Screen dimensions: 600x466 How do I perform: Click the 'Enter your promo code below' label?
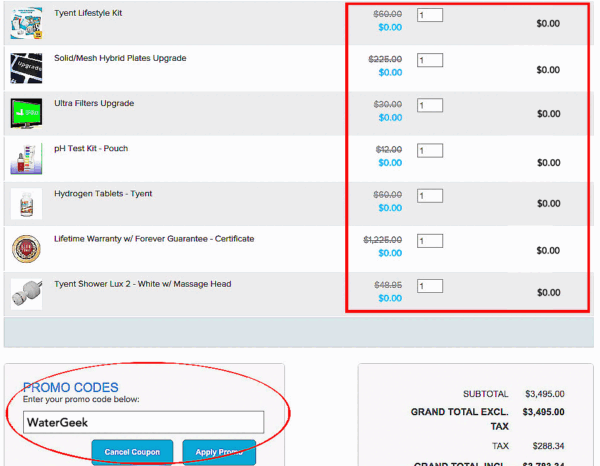(x=81, y=399)
